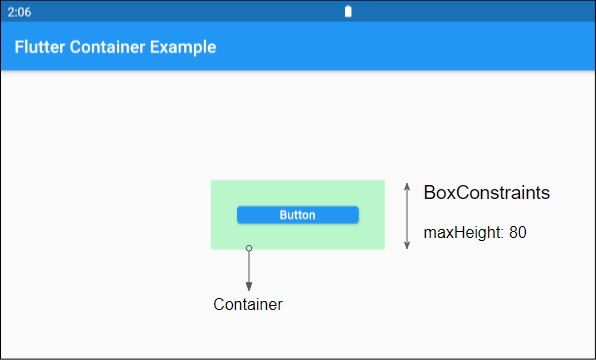Click the top arrowhead of the height indicator

(407, 186)
